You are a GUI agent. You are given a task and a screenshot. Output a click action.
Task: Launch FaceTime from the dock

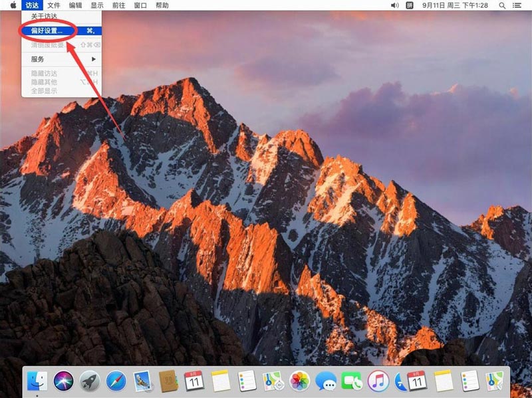(352, 381)
